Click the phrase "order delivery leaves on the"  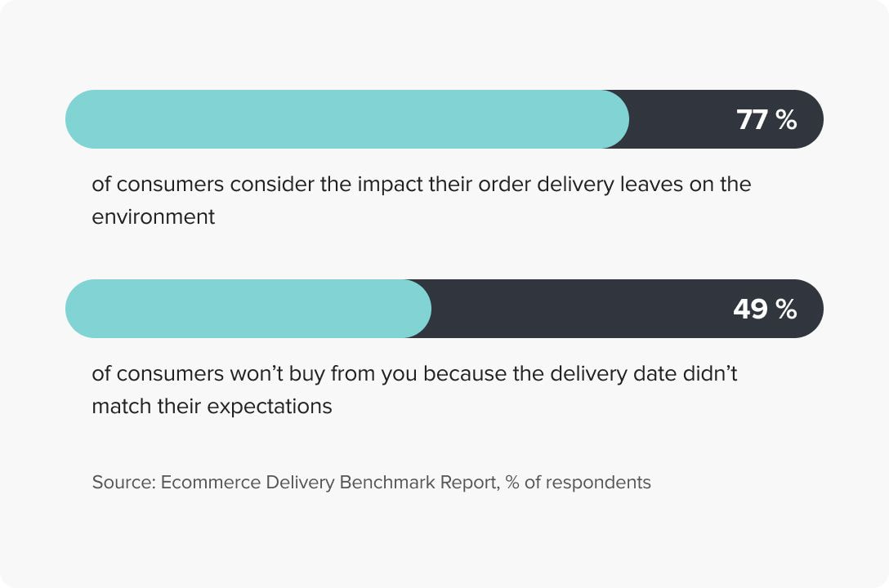pyautogui.click(x=614, y=184)
